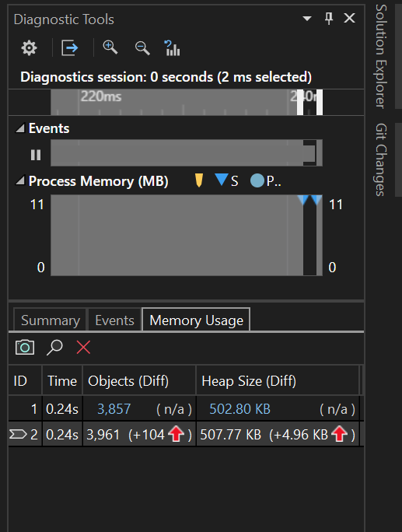The image size is (402, 532).
Task: Delete snapshot with red X icon
Action: click(x=83, y=348)
